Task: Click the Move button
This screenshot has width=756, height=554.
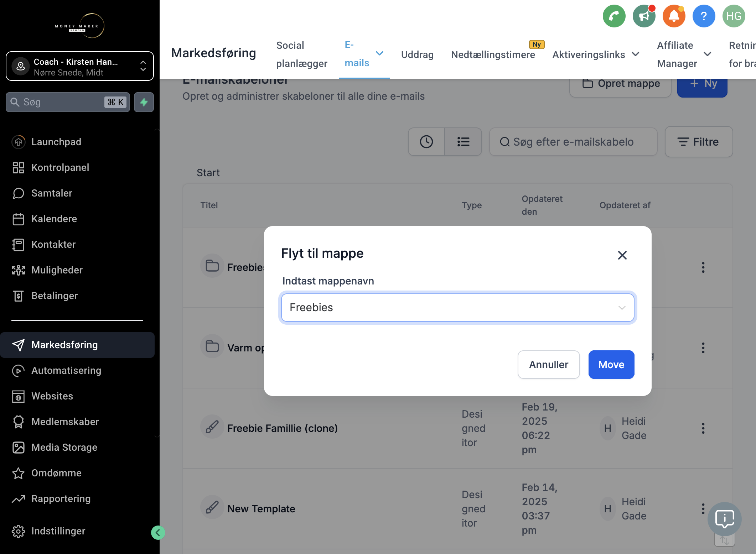Action: tap(611, 365)
